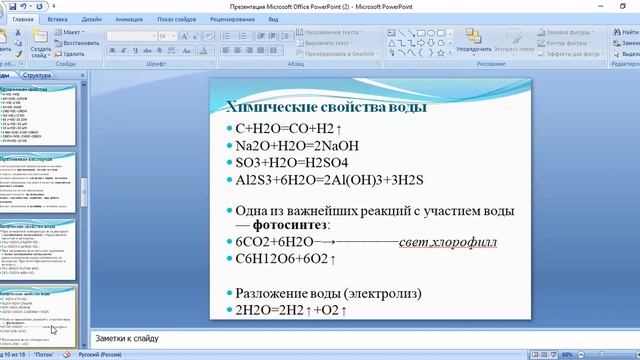Image resolution: width=640 pixels, height=360 pixels.
Task: Decrease the font size with A-down button
Action: pyautogui.click(x=196, y=36)
